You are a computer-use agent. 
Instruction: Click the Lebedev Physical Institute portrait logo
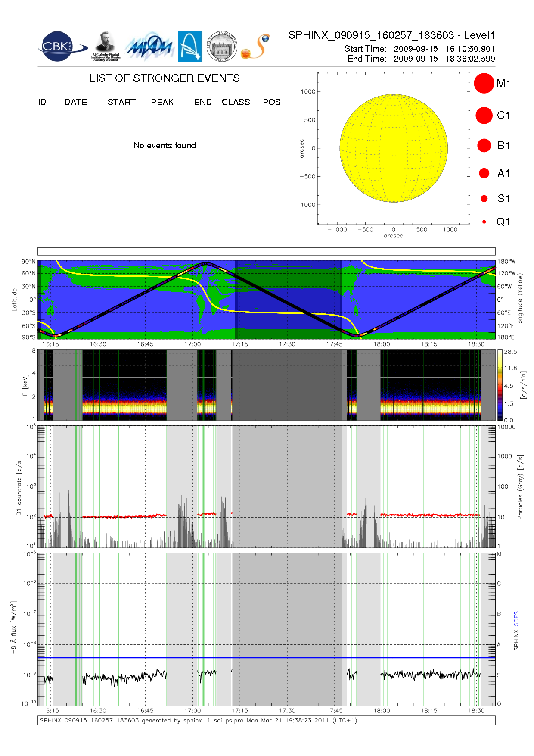click(106, 46)
